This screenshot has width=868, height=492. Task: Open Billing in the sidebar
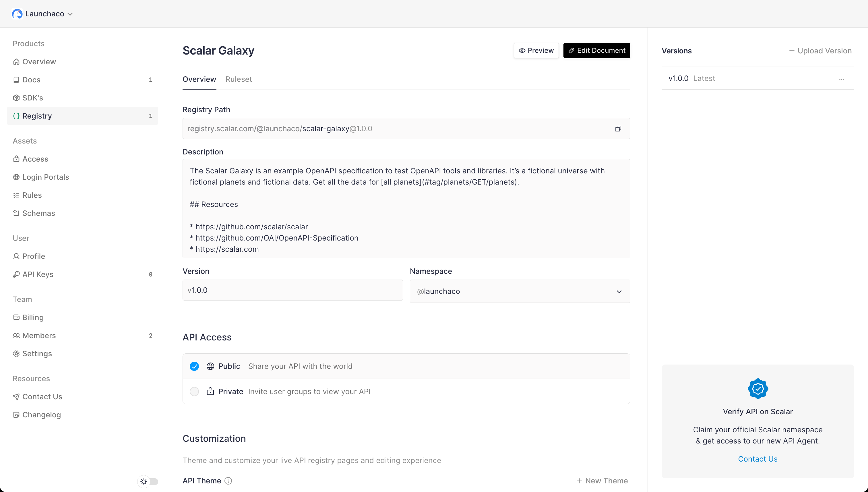click(x=82, y=317)
